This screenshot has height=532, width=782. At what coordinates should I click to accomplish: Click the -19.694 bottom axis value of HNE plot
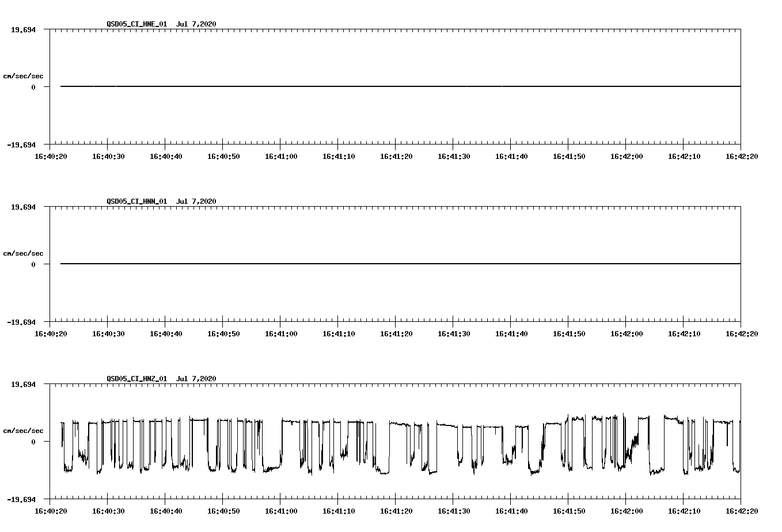click(x=21, y=145)
